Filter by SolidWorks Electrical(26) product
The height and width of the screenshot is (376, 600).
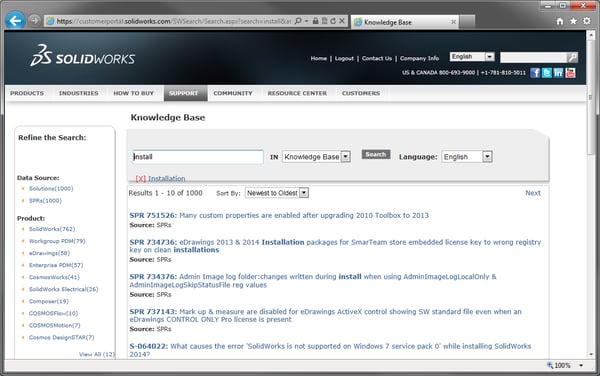click(x=64, y=289)
